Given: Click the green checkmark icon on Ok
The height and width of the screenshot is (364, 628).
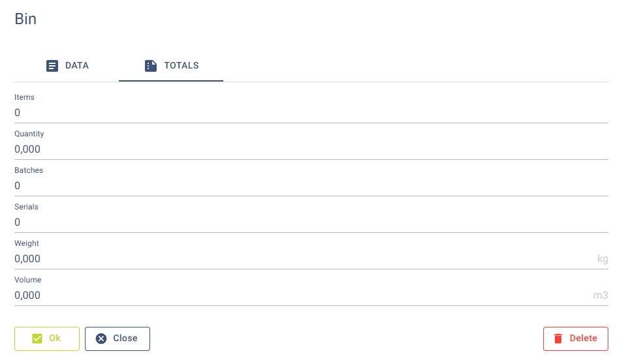Looking at the screenshot, I should click(x=37, y=339).
